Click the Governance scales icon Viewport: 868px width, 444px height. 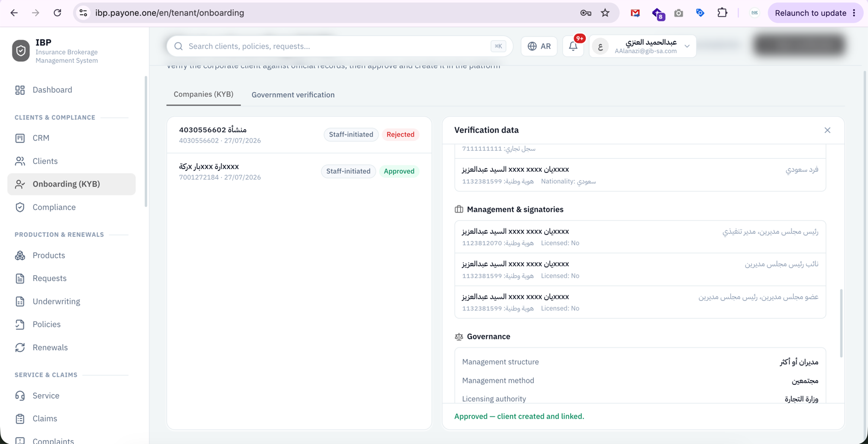pos(459,337)
